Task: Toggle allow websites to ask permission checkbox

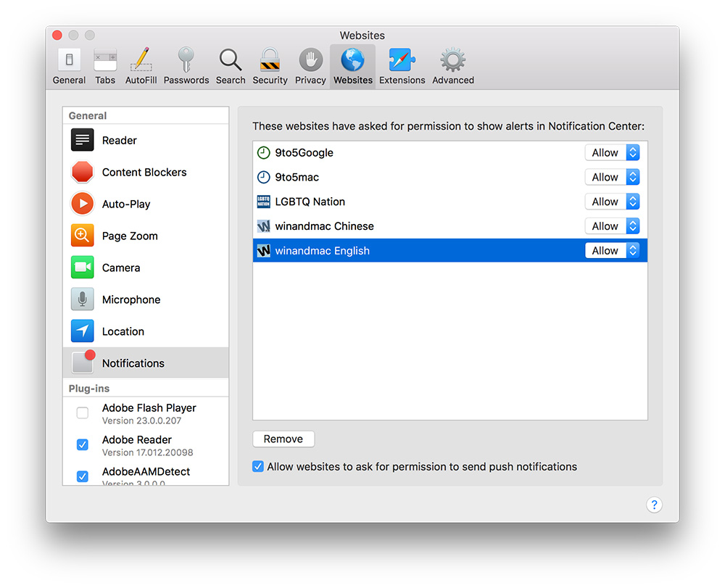Action: [x=258, y=467]
